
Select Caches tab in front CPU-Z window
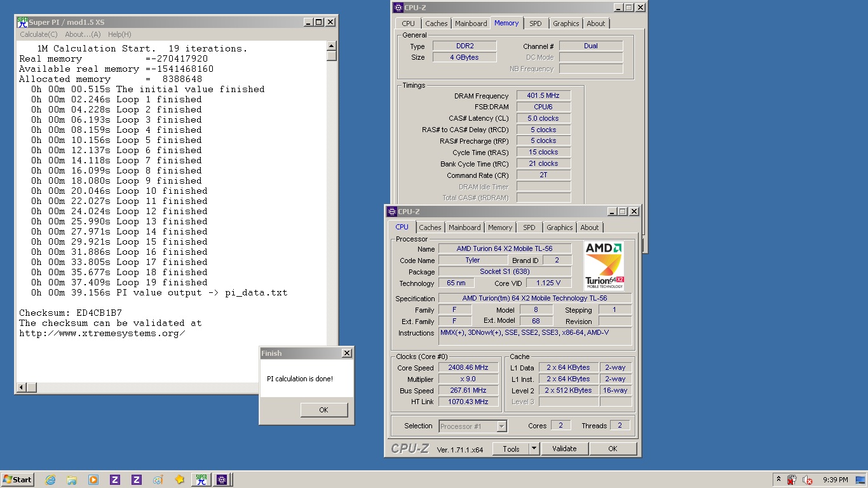click(430, 227)
